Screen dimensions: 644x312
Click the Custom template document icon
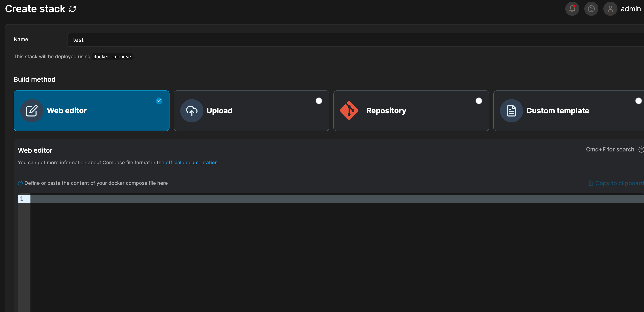511,111
